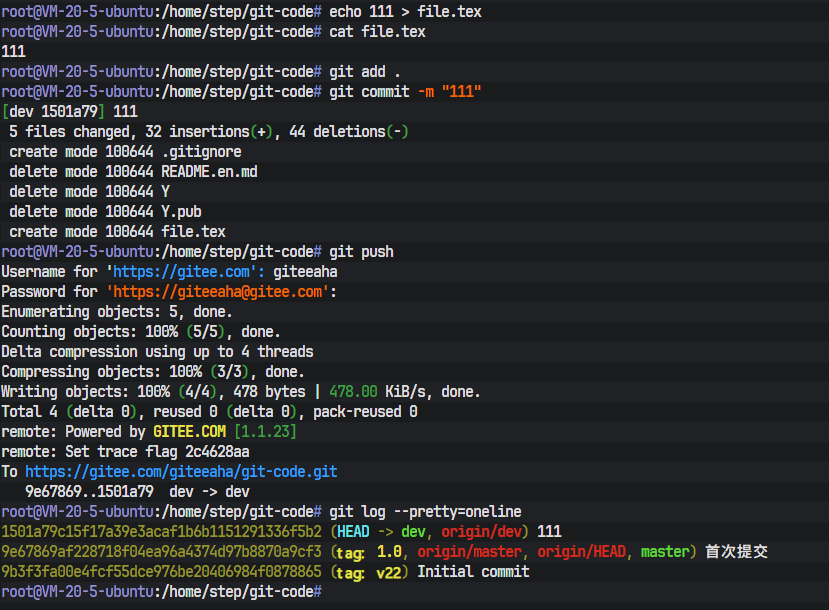Viewport: 829px width, 610px height.
Task: Click the 'git add .' command text
Action: (x=365, y=71)
